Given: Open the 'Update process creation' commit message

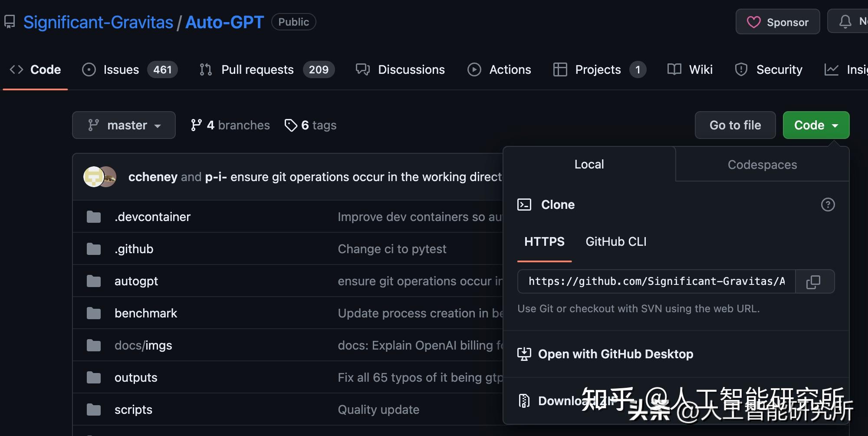Looking at the screenshot, I should [420, 313].
